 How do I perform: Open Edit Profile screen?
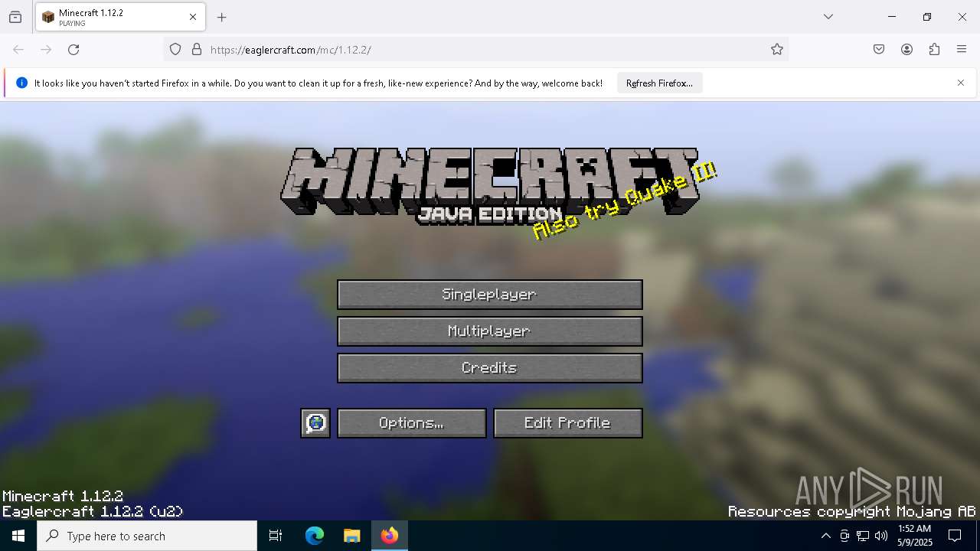[x=568, y=423]
